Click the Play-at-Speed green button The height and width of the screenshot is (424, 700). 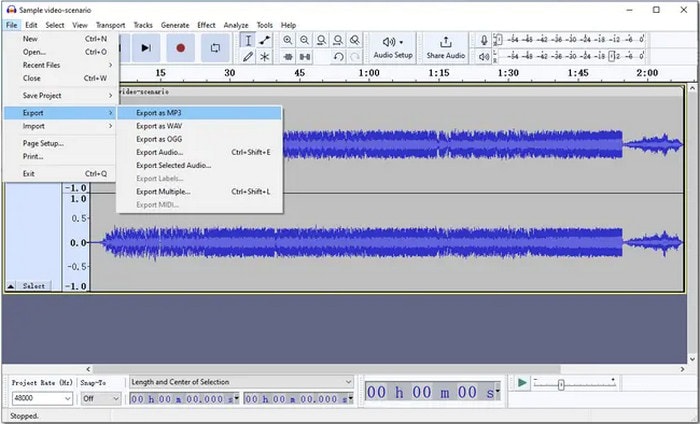[x=522, y=382]
